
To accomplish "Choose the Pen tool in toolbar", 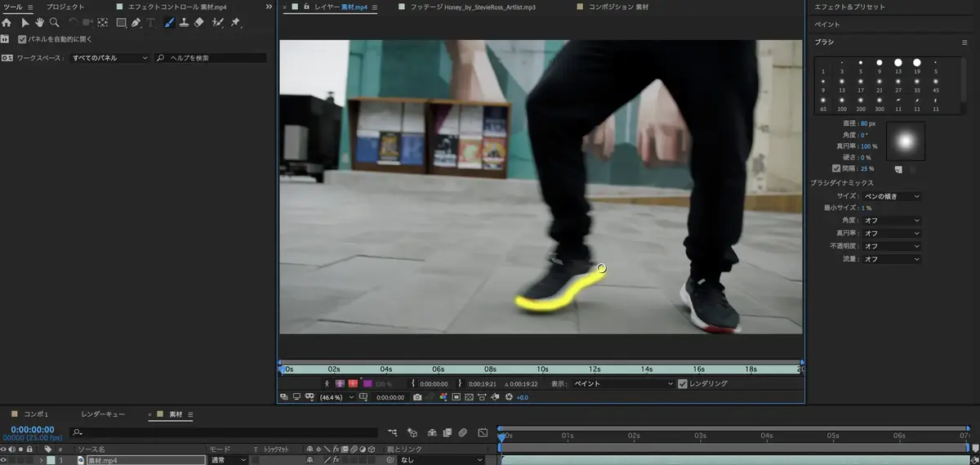I will (136, 23).
